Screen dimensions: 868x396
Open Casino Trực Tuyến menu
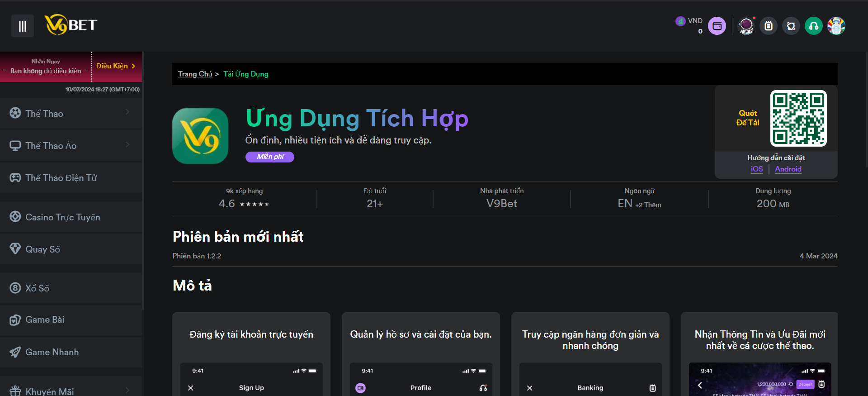tap(71, 217)
